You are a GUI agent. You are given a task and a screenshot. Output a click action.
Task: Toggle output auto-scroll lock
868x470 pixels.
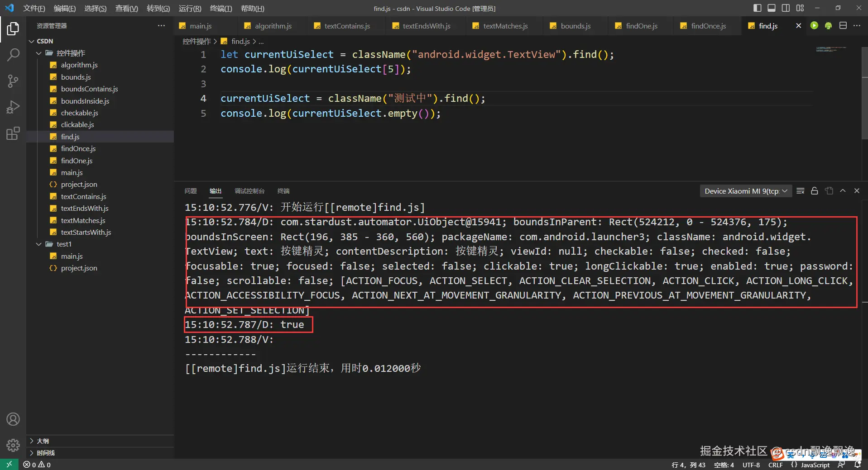coord(815,191)
